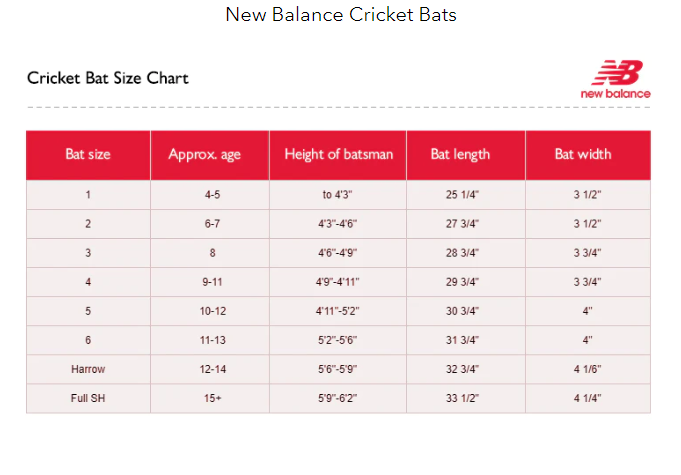Viewport: 681px width, 475px height.
Task: Select the Approx. age column header
Action: click(209, 155)
